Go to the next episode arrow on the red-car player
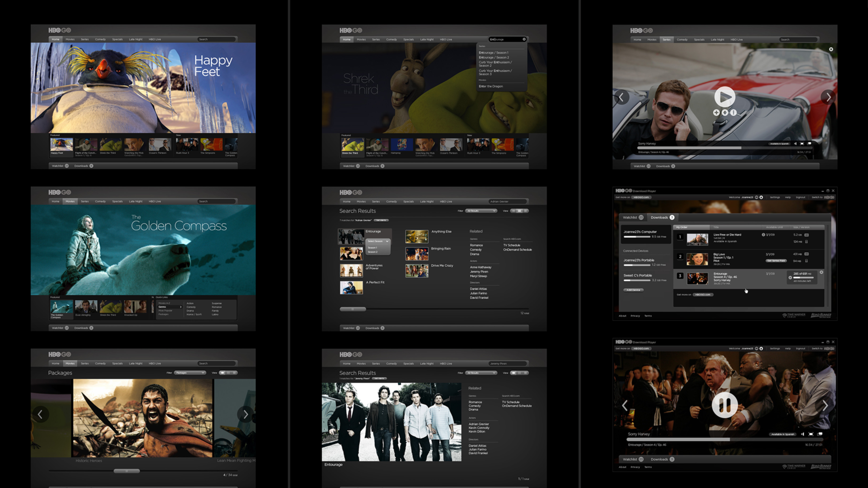This screenshot has height=488, width=868. point(829,97)
